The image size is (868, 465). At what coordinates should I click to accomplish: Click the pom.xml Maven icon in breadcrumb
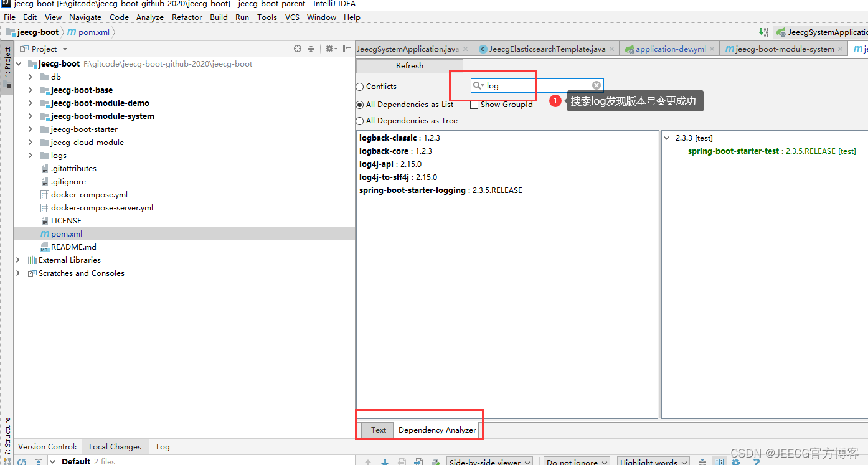[x=72, y=32]
